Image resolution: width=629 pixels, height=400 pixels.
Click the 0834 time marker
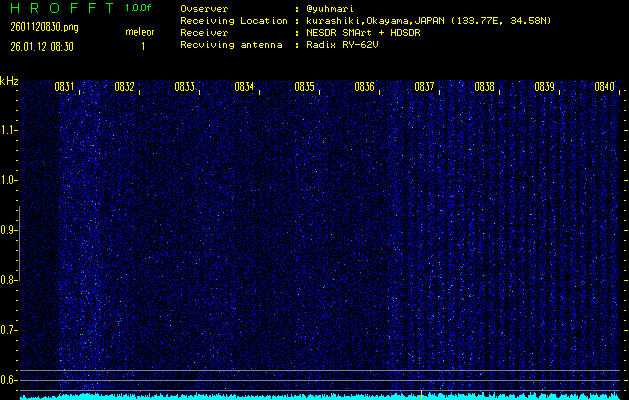[244, 87]
